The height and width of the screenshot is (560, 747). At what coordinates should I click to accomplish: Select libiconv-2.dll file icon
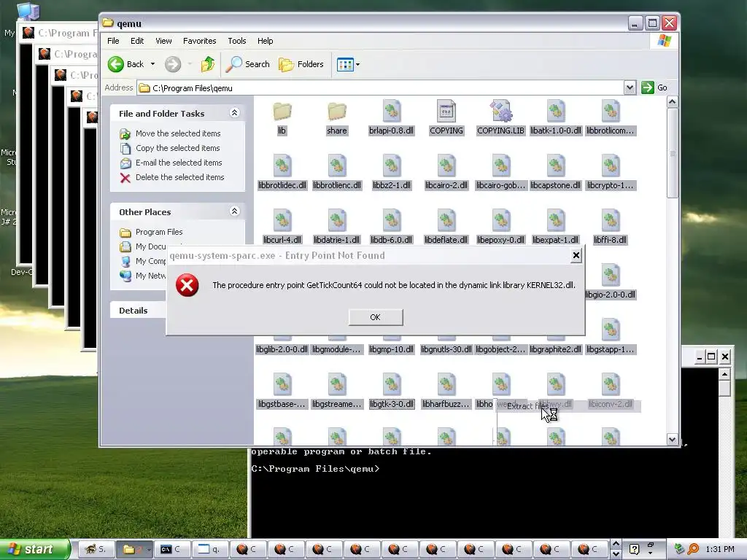tap(611, 385)
